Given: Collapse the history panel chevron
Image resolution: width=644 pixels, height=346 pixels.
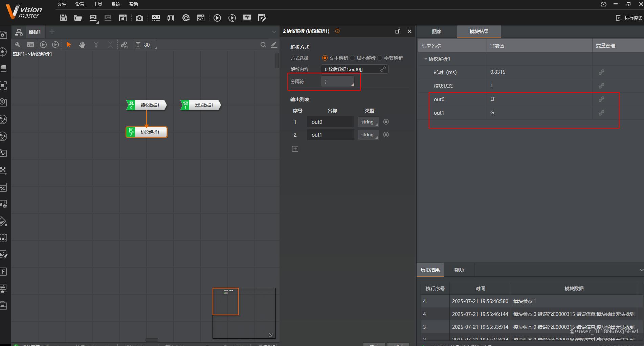Looking at the screenshot, I should (x=641, y=270).
